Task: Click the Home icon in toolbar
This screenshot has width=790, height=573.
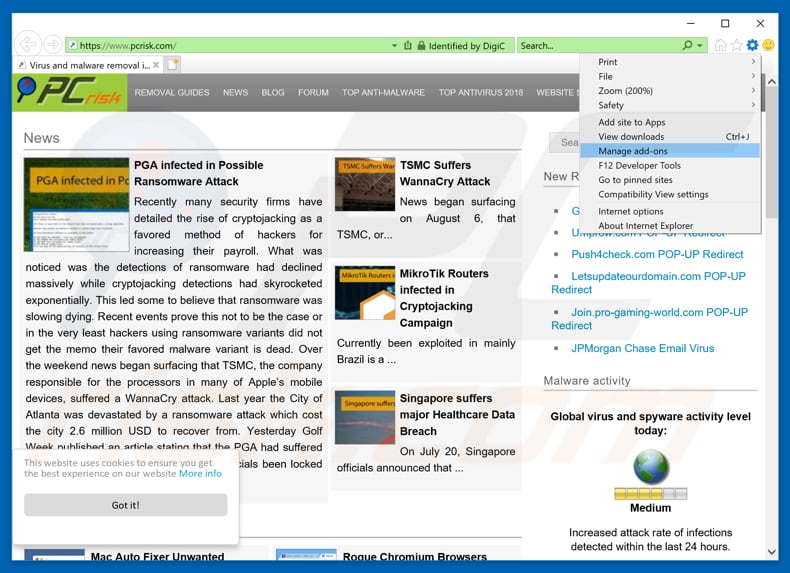Action: [x=721, y=45]
